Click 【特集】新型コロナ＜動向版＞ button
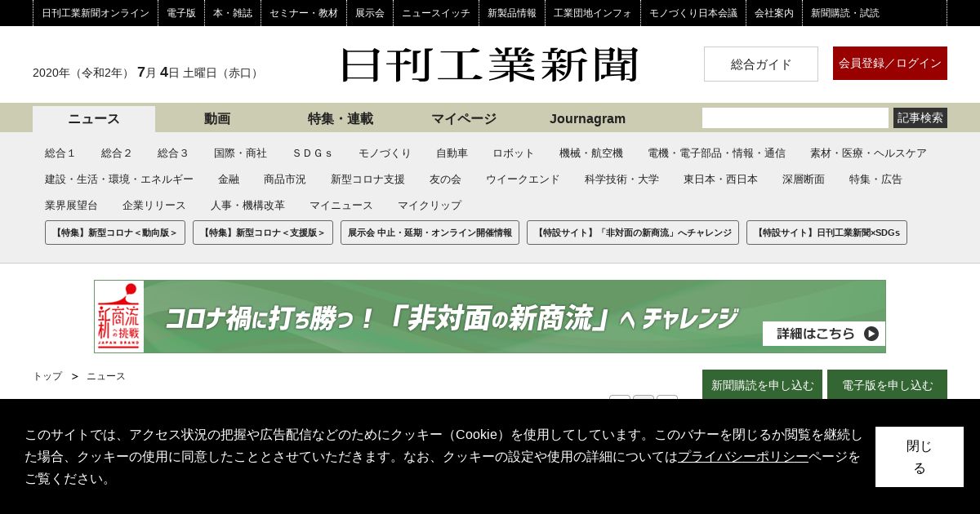The image size is (980, 514). [x=115, y=233]
